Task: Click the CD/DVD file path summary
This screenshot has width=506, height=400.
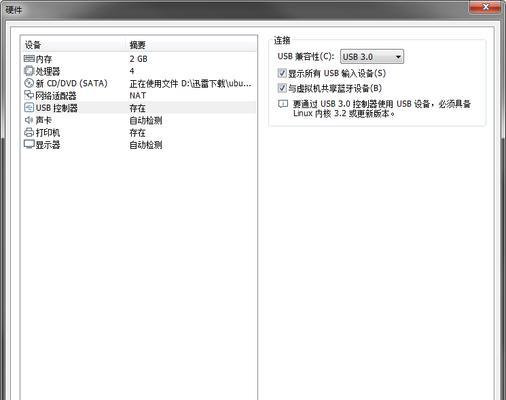Action: (190, 83)
